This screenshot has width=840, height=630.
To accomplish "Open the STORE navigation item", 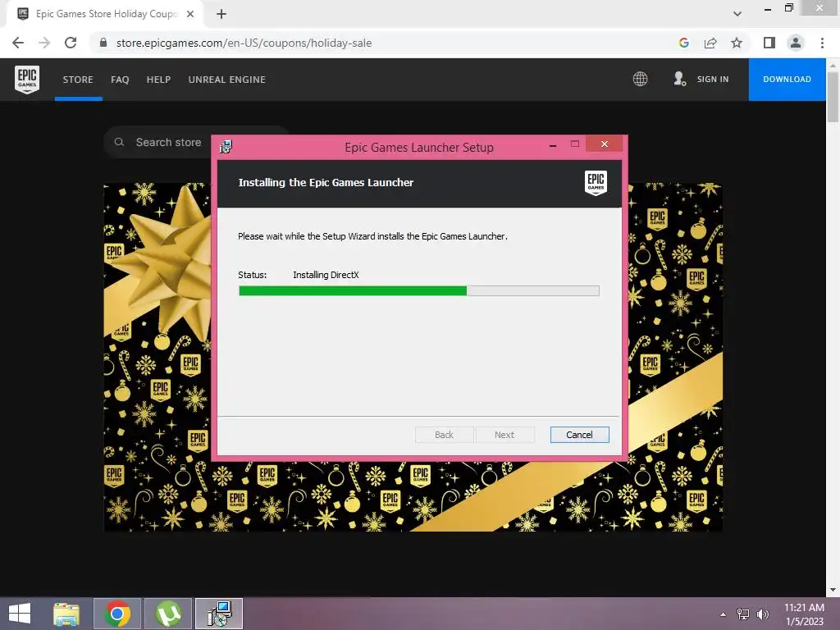I will coord(78,80).
